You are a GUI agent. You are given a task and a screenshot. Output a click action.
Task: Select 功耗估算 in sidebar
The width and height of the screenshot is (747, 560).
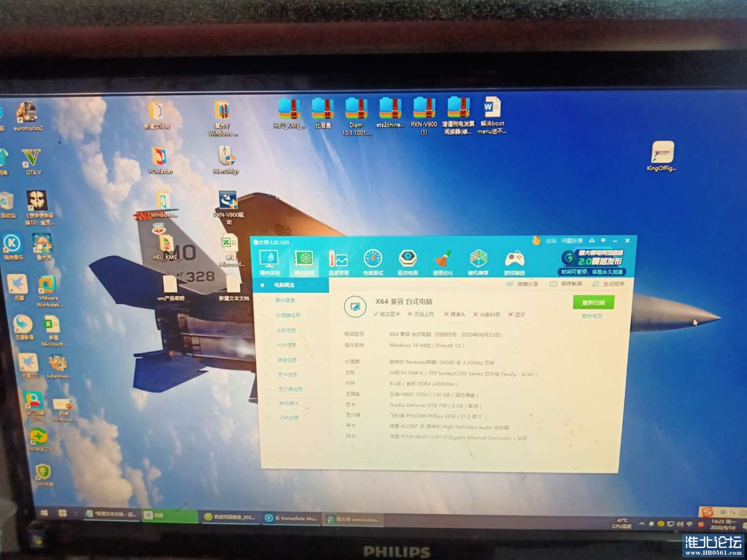click(289, 417)
